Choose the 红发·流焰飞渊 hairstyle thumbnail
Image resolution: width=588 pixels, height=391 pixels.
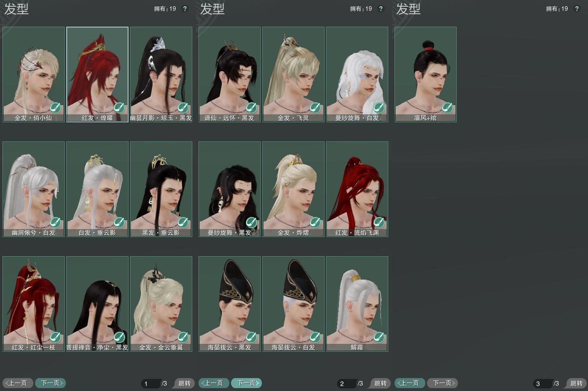pyautogui.click(x=357, y=189)
